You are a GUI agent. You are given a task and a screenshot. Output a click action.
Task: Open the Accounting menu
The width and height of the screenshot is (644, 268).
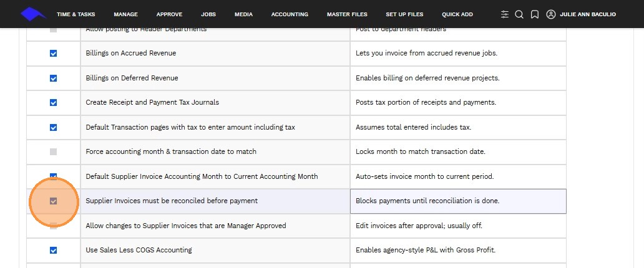(290, 14)
